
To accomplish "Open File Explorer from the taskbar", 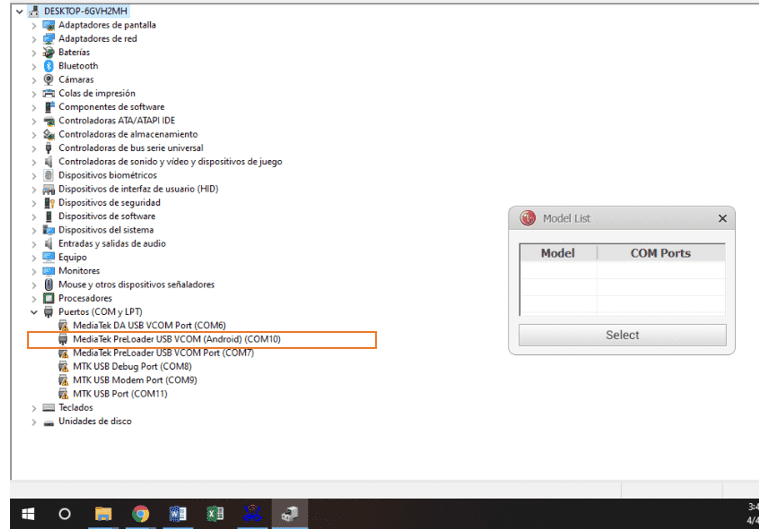I will [103, 514].
